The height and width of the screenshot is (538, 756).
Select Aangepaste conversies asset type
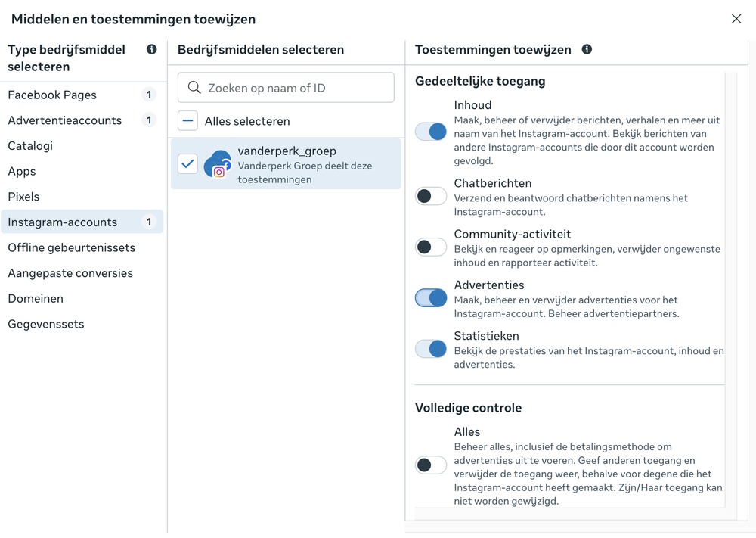[x=70, y=273]
